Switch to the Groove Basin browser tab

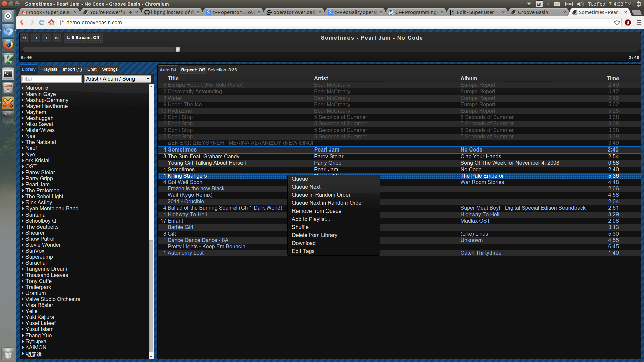click(x=538, y=12)
